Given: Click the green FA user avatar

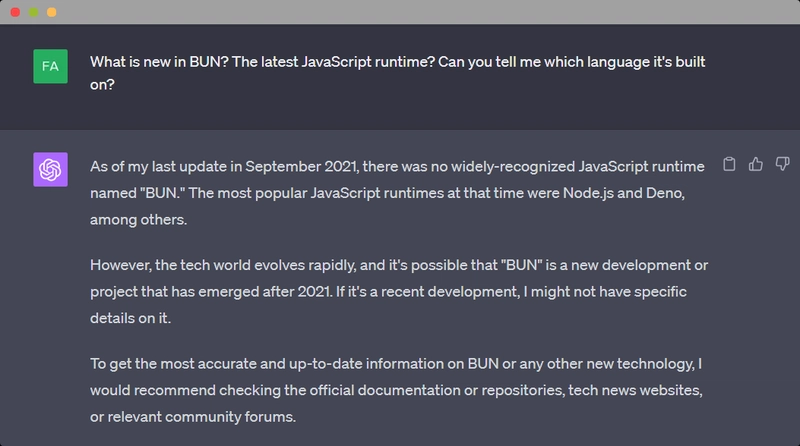Looking at the screenshot, I should (x=50, y=66).
